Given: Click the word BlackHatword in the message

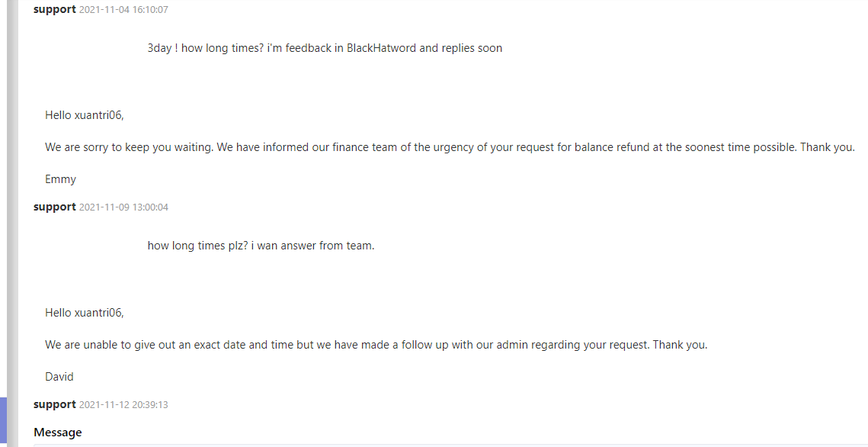Looking at the screenshot, I should pos(381,48).
